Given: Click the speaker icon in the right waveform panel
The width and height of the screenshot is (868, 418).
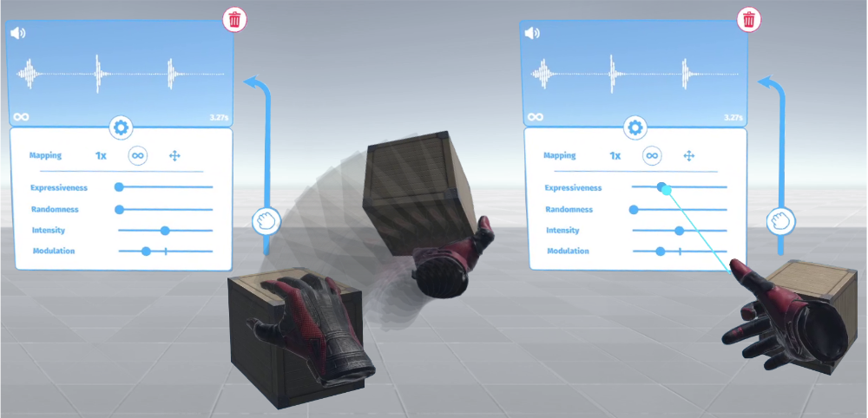Looking at the screenshot, I should [532, 34].
